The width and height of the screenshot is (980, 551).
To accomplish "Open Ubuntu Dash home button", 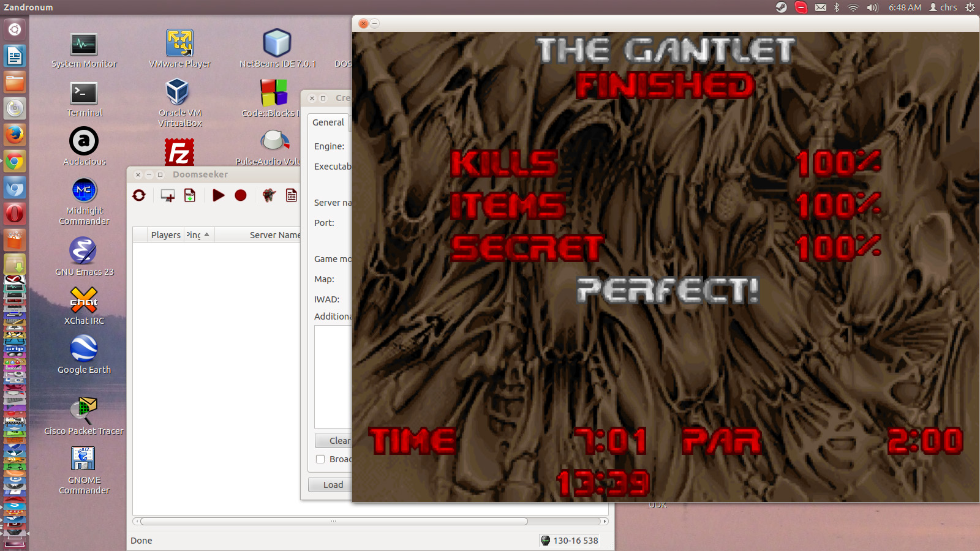I will 15,29.
